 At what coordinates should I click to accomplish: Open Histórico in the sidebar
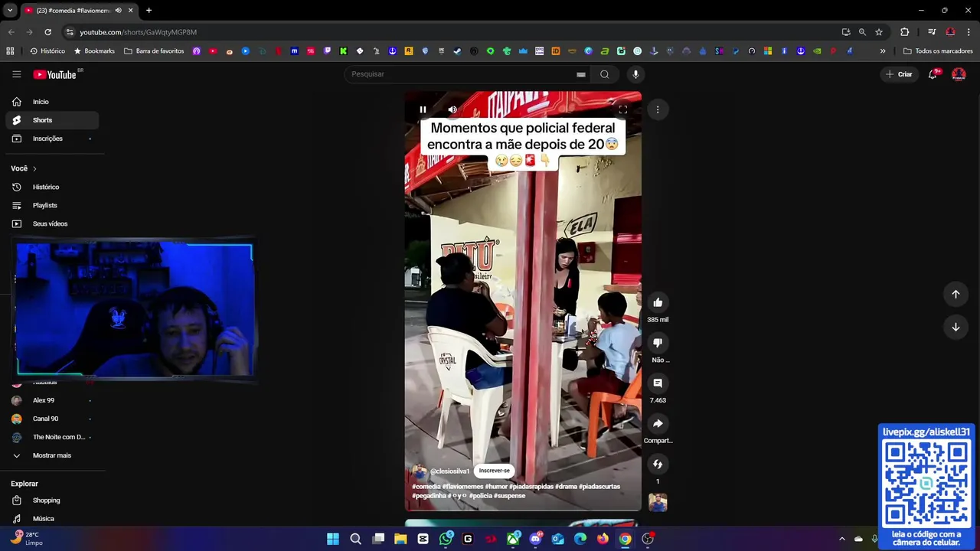[52, 187]
